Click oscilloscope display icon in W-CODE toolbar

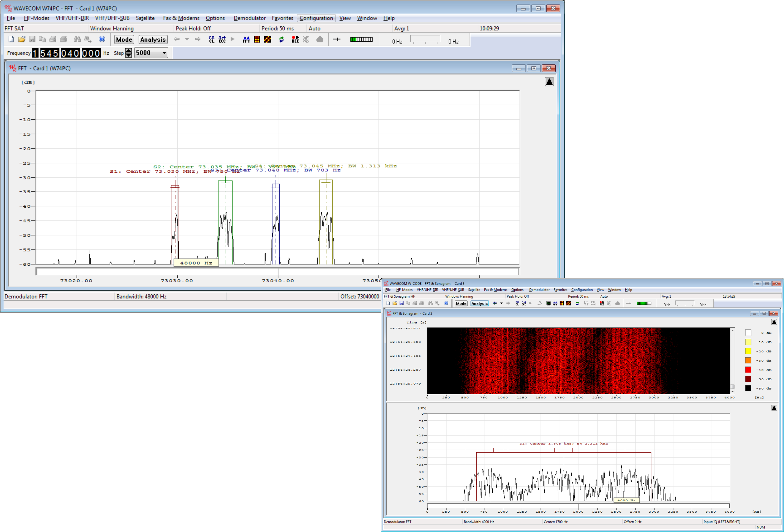pyautogui.click(x=548, y=304)
